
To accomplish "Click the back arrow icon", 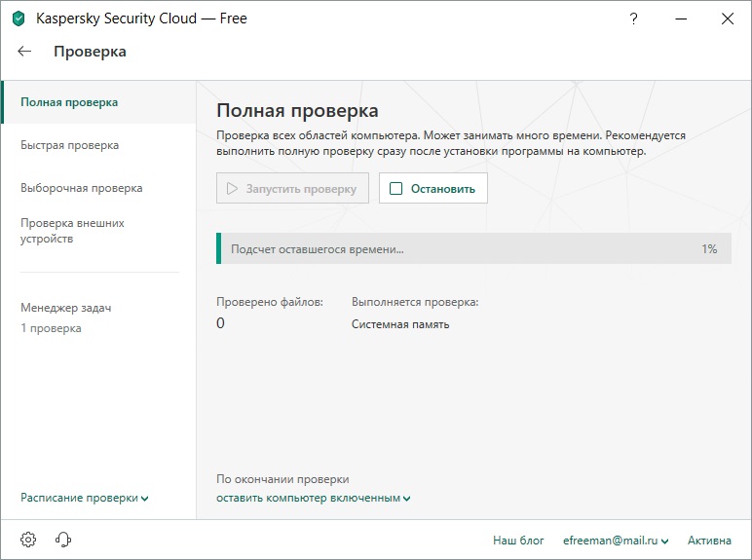I will tap(25, 52).
